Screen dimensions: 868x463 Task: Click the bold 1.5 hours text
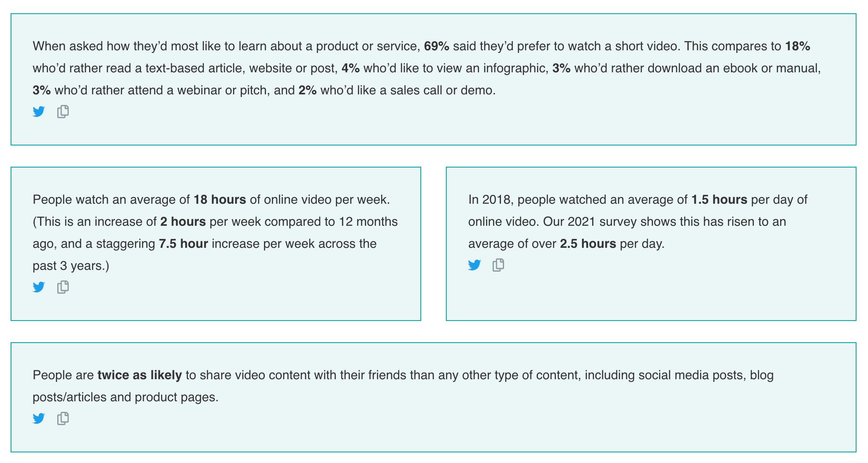coord(719,200)
